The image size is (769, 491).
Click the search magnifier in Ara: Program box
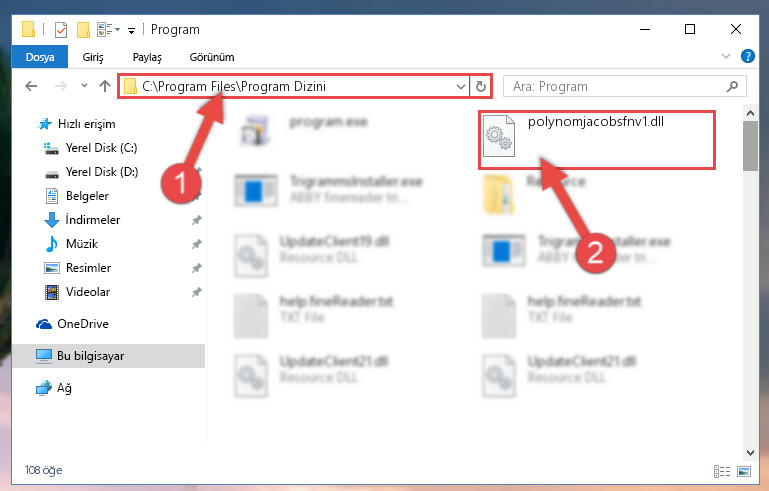732,87
